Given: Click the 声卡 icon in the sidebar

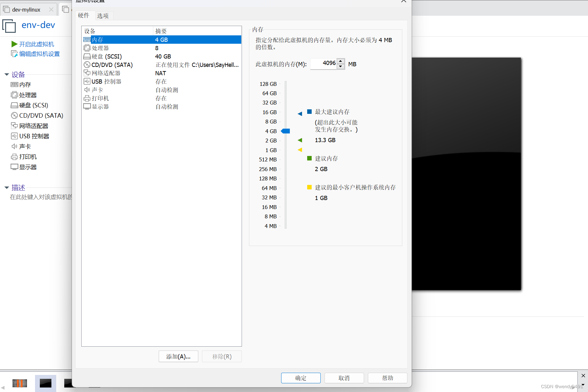Looking at the screenshot, I should point(14,146).
